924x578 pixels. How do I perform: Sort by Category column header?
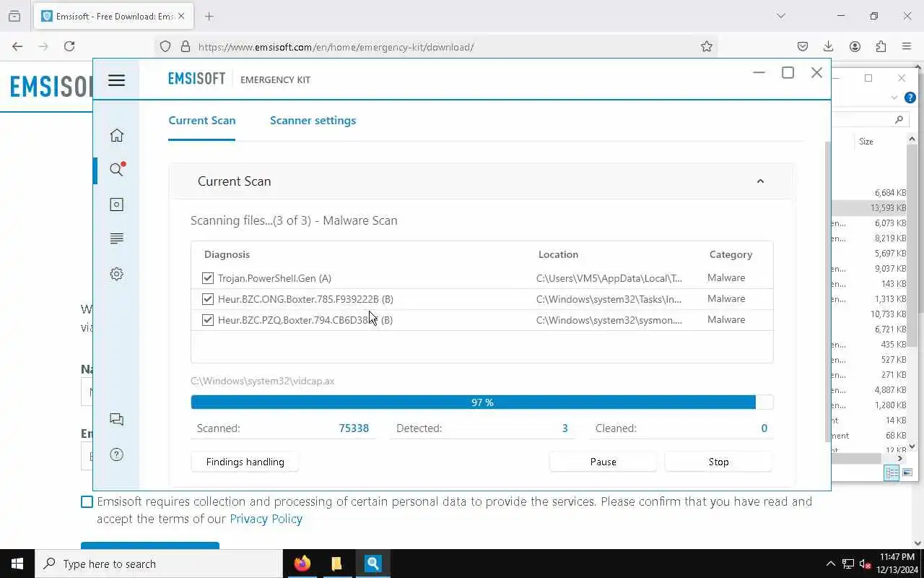click(731, 254)
